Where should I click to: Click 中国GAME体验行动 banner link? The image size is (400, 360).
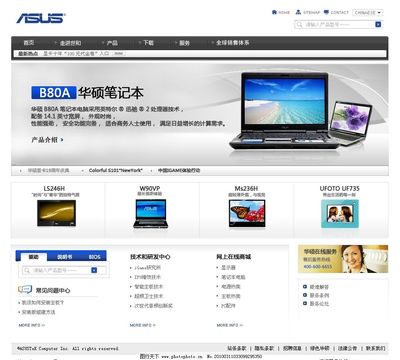click(x=179, y=170)
